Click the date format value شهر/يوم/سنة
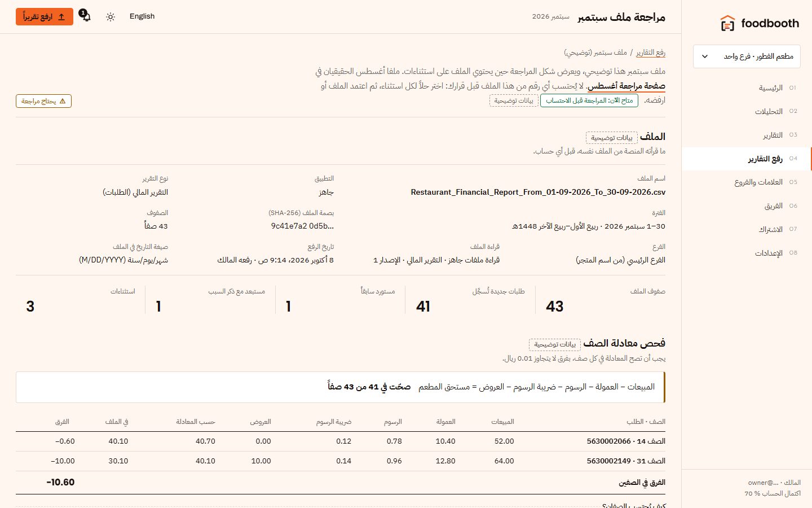 click(x=123, y=260)
